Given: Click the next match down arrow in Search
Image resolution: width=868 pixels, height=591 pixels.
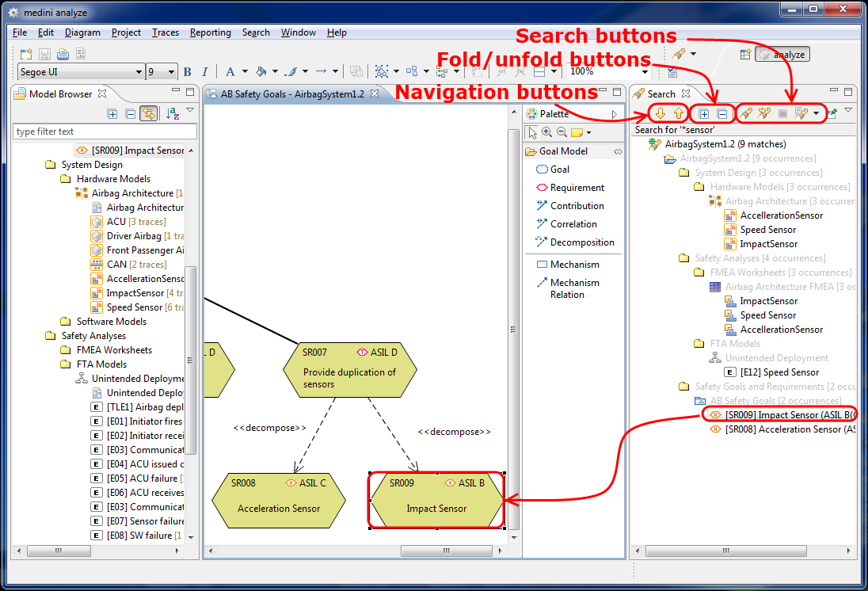Looking at the screenshot, I should point(660,114).
